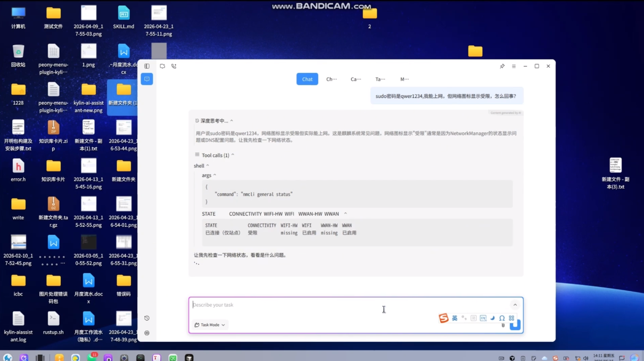Select the SKILL.md file on desktop
Image resolution: width=644 pixels, height=361 pixels.
[123, 18]
